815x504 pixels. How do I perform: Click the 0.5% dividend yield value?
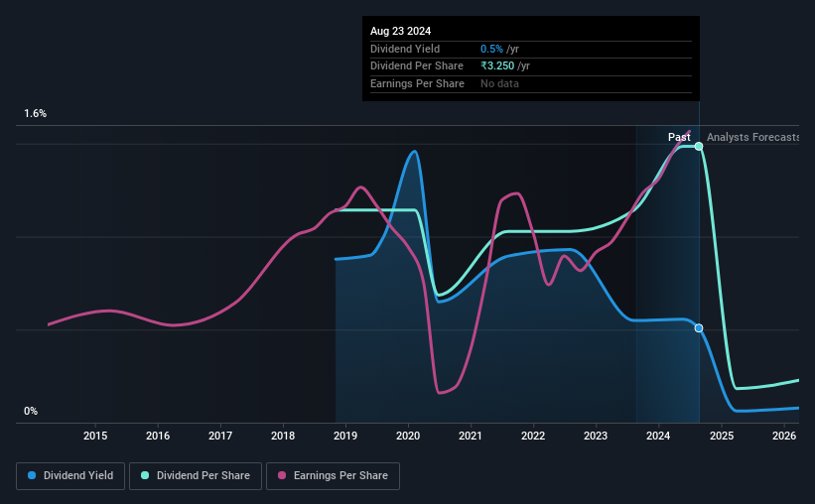coord(491,49)
